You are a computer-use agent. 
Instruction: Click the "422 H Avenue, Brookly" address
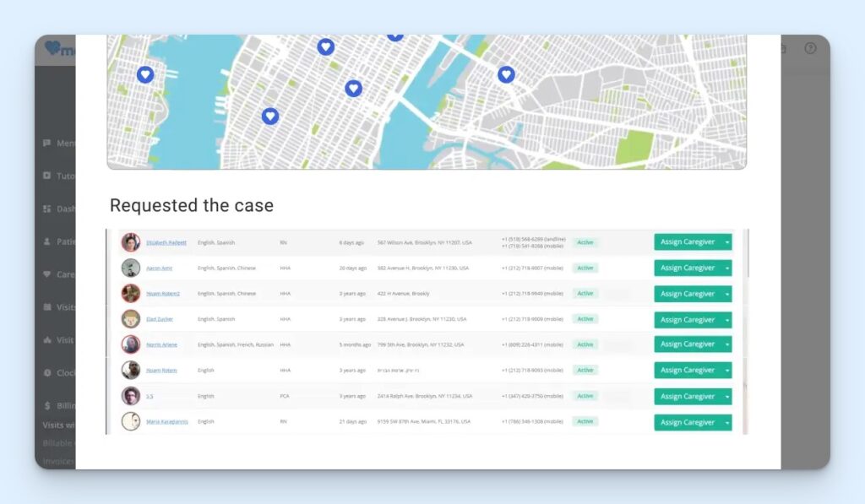click(403, 294)
